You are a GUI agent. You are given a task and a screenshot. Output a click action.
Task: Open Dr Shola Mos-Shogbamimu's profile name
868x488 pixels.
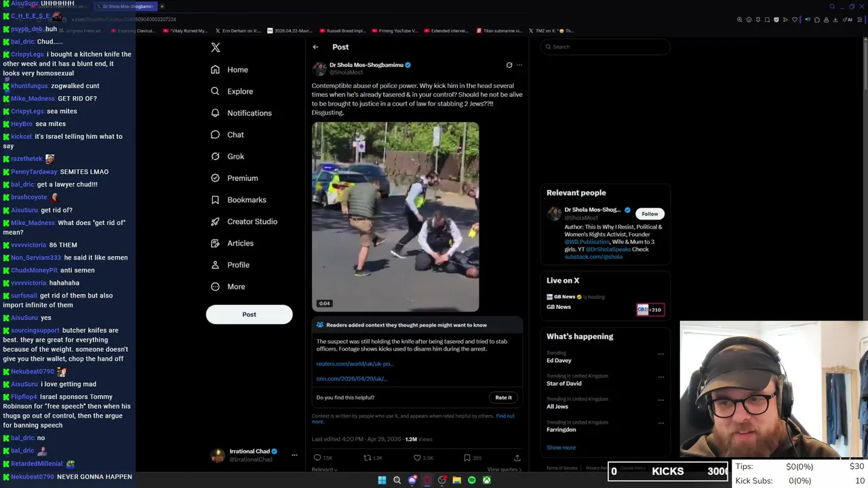[x=366, y=65]
